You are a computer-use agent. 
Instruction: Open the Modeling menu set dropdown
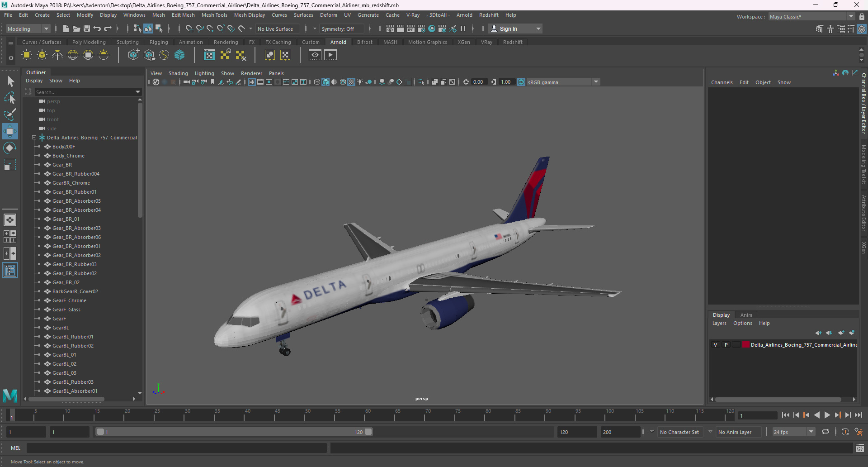pos(28,29)
